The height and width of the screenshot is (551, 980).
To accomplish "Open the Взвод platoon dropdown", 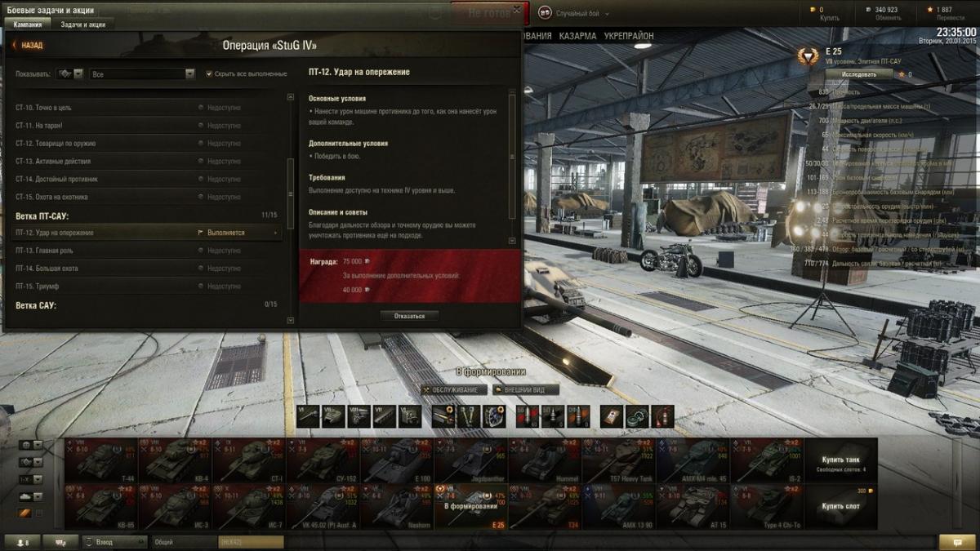I will (x=114, y=541).
